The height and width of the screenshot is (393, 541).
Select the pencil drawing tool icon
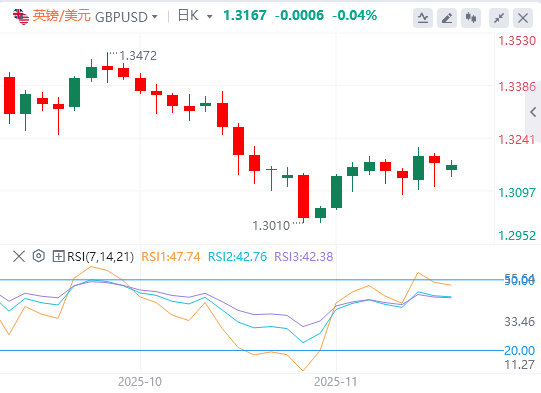pyautogui.click(x=447, y=18)
